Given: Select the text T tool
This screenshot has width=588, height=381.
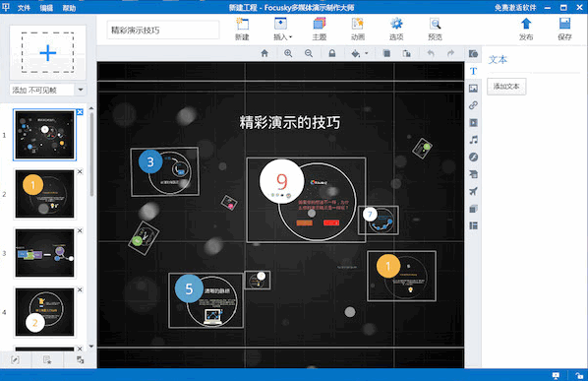Looking at the screenshot, I should tap(473, 71).
